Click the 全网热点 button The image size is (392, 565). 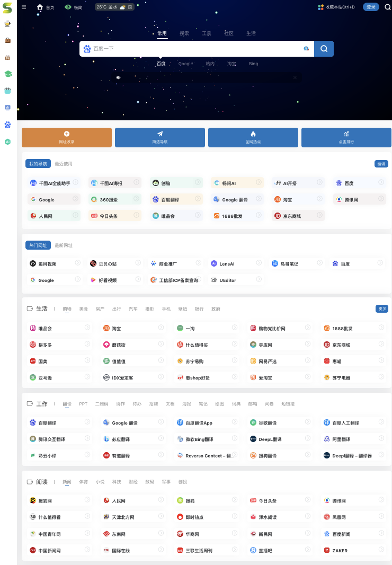pyautogui.click(x=253, y=137)
